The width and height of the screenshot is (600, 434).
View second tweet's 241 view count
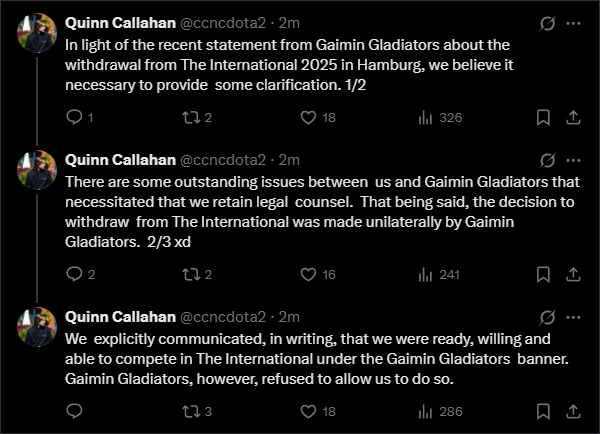coord(439,274)
